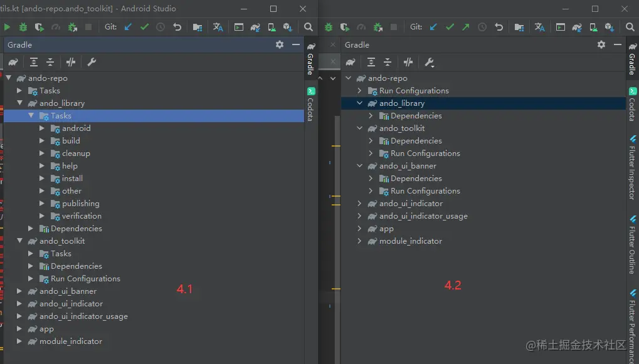The height and width of the screenshot is (364, 639).
Task: Open the Flutter Inspector side tab
Action: [633, 167]
